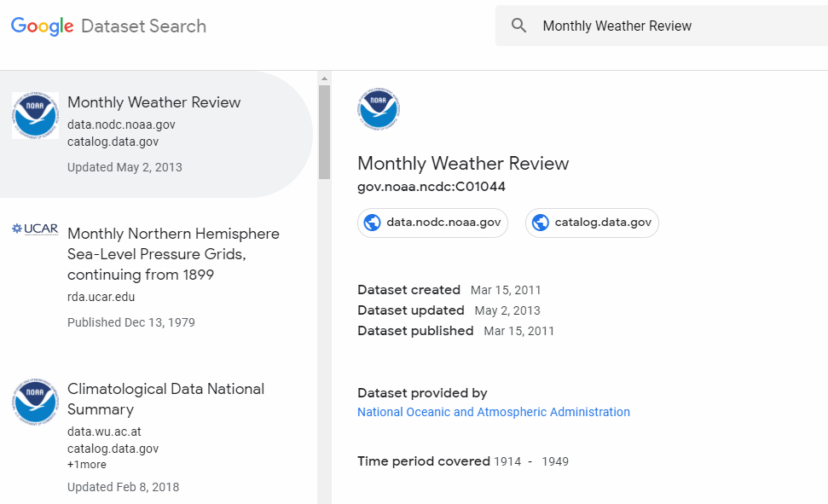
Task: Focus the Monthly Weather Review search box
Action: 665,26
